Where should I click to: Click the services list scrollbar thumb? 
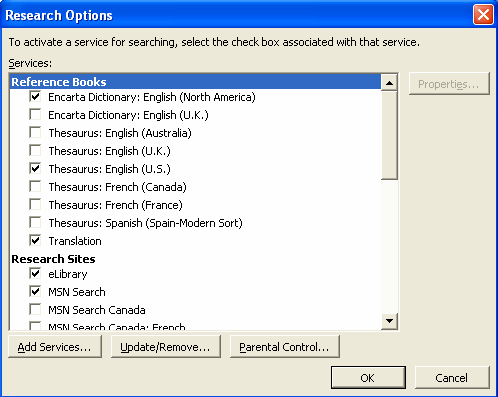pos(389,135)
